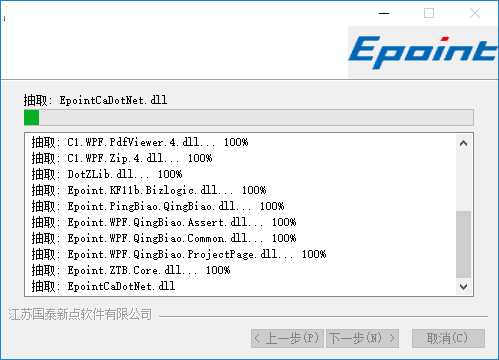Click the disabled maximize window button

tap(429, 13)
